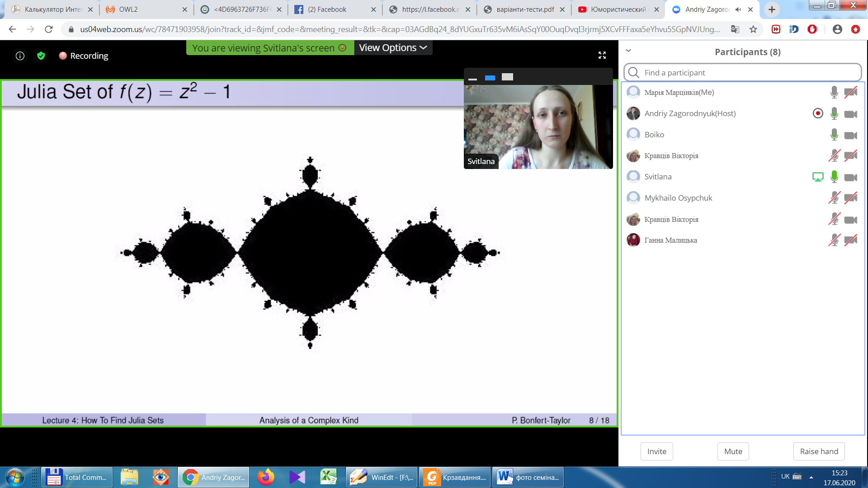The width and height of the screenshot is (868, 488).
Task: Show hidden system tray icons
Action: pos(811,477)
